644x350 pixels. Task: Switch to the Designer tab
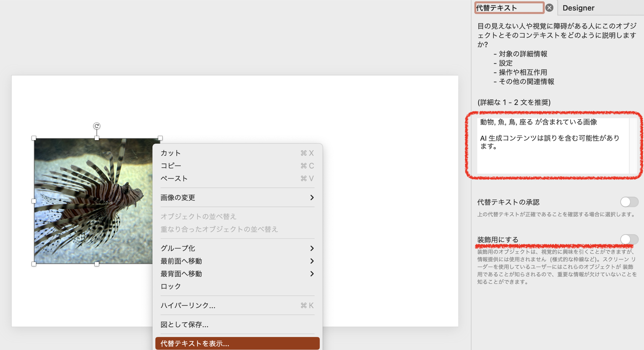point(579,8)
